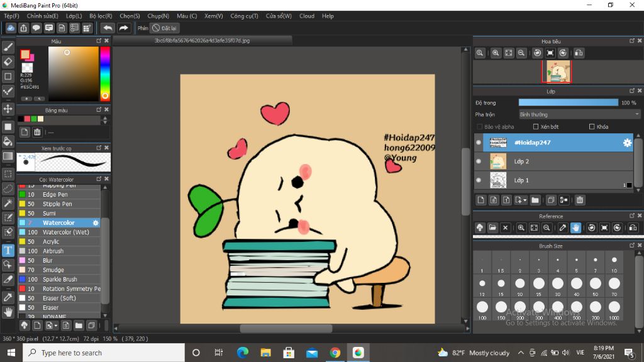Select the Move tool
This screenshot has width=644, height=362.
point(8,108)
